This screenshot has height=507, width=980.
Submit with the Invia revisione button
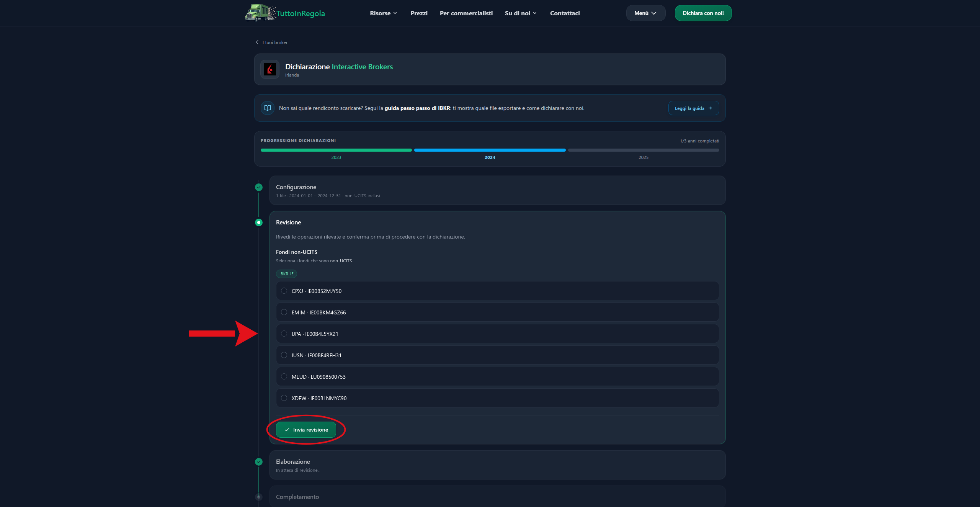306,430
